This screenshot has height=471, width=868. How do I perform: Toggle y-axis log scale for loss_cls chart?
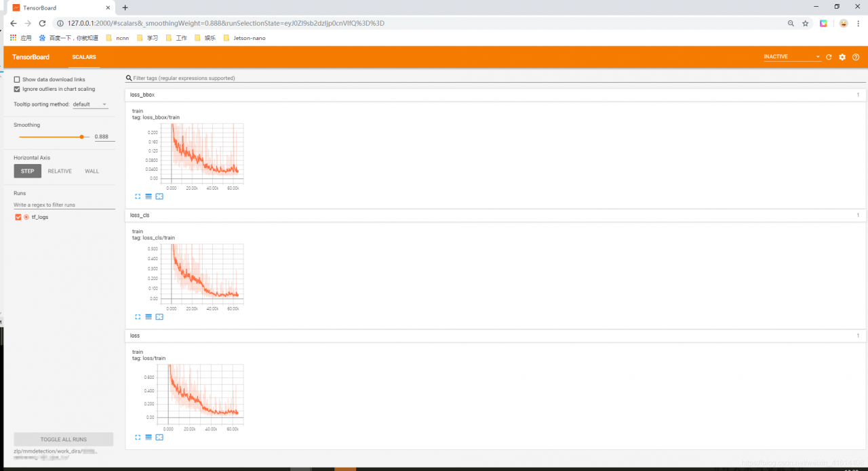(x=149, y=316)
